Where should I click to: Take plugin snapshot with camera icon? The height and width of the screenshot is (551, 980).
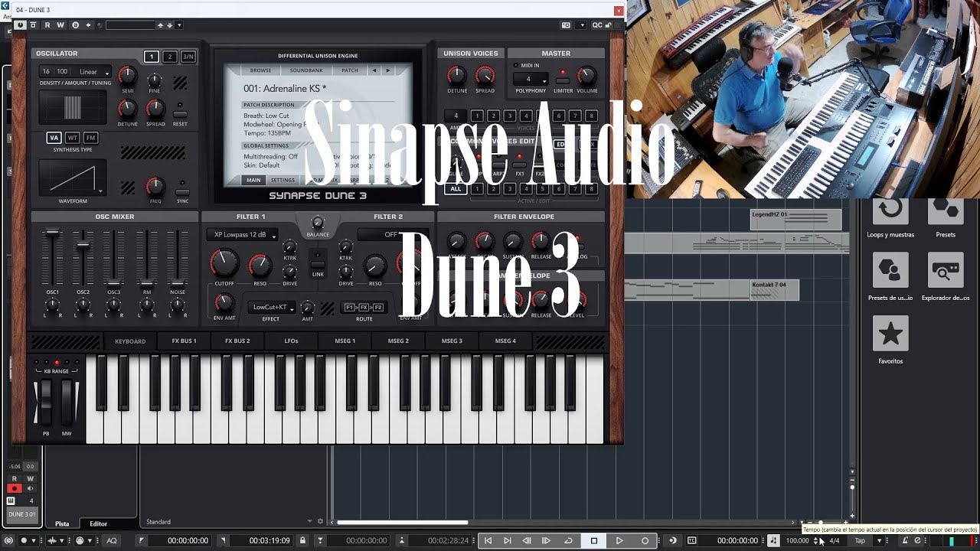pos(566,25)
